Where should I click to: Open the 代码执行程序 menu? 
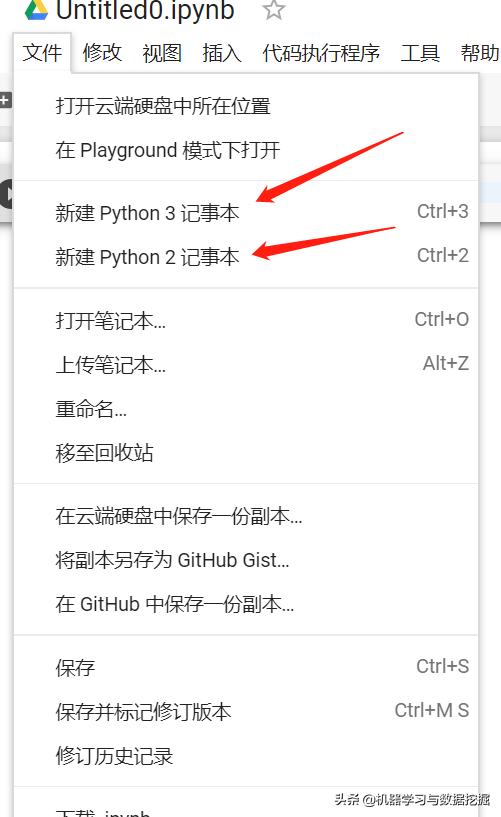tap(321, 53)
